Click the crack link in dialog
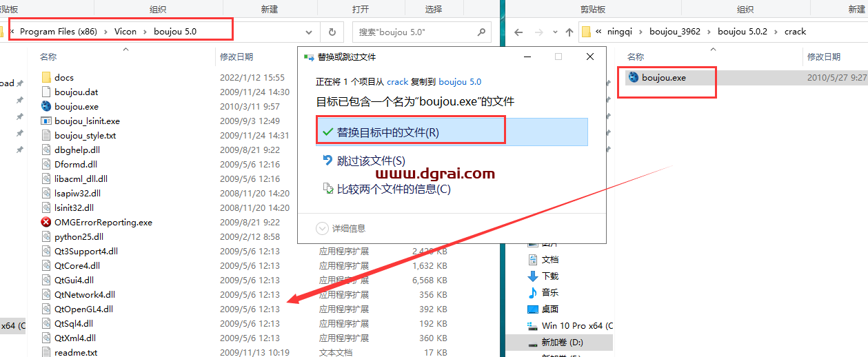This screenshot has height=357, width=868. click(397, 81)
